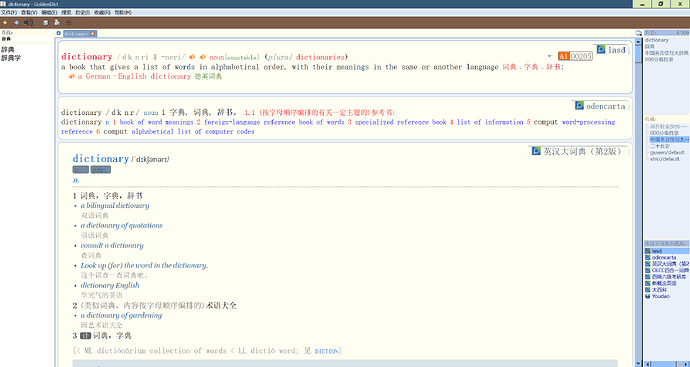Image resolution: width=690 pixels, height=367 pixels.
Task: Open the 编辑(E) menu
Action: tap(49, 13)
